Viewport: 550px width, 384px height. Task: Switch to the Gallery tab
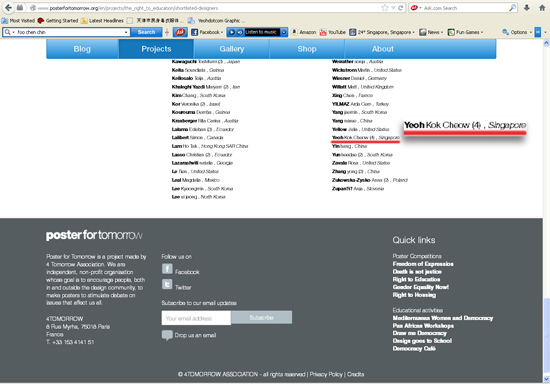232,49
